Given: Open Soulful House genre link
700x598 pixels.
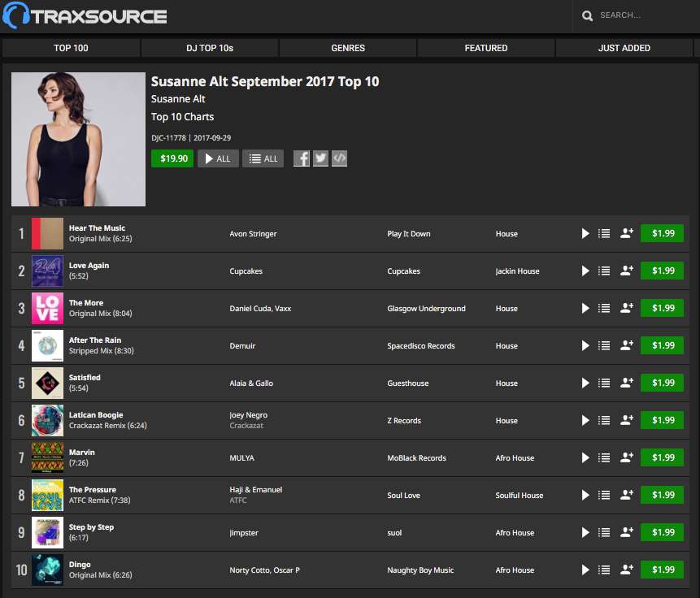Looking at the screenshot, I should 520,496.
